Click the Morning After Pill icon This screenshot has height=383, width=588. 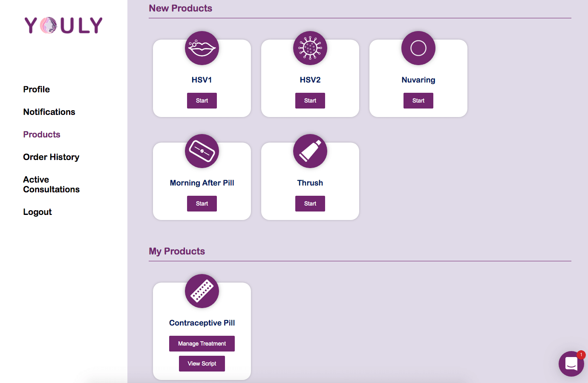202,151
